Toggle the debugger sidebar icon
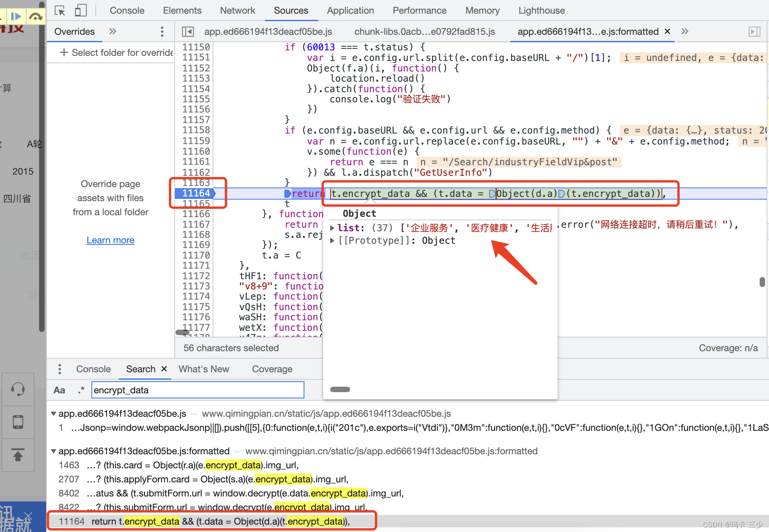Image resolution: width=769 pixels, height=532 pixels. (x=754, y=32)
